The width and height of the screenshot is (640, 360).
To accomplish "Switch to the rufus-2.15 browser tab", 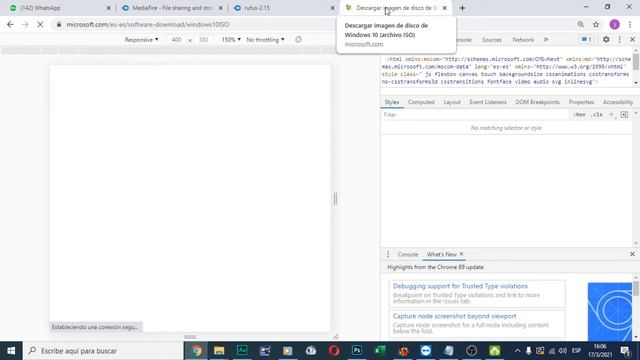I will pyautogui.click(x=282, y=8).
